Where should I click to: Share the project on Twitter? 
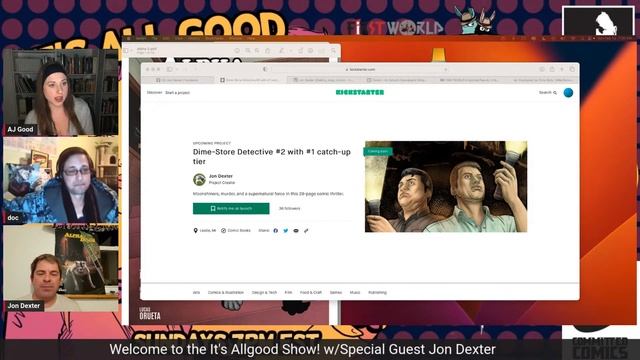(286, 231)
